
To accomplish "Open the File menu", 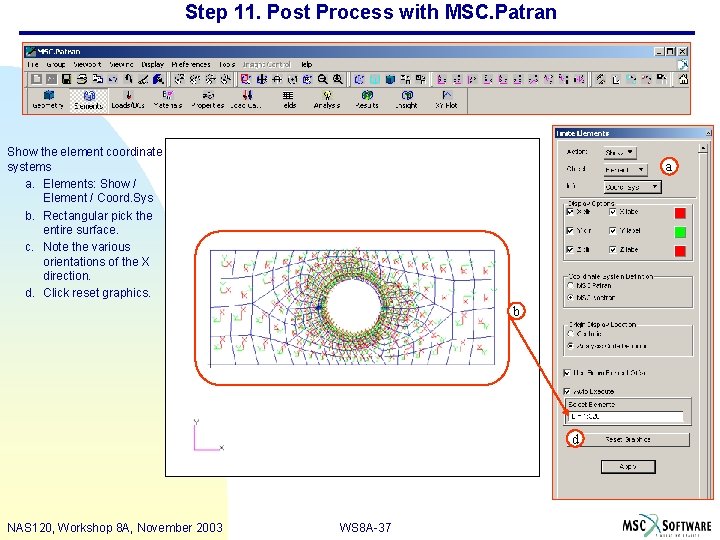I will click(x=33, y=64).
